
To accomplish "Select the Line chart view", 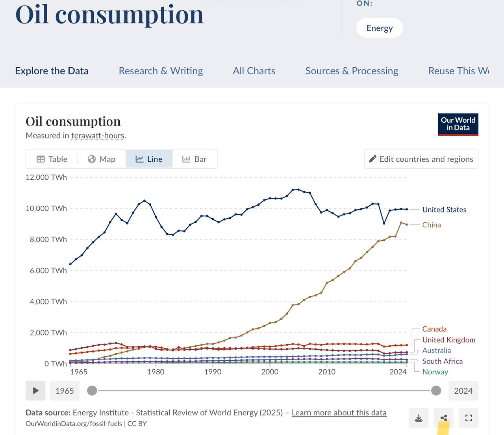I will tap(149, 159).
